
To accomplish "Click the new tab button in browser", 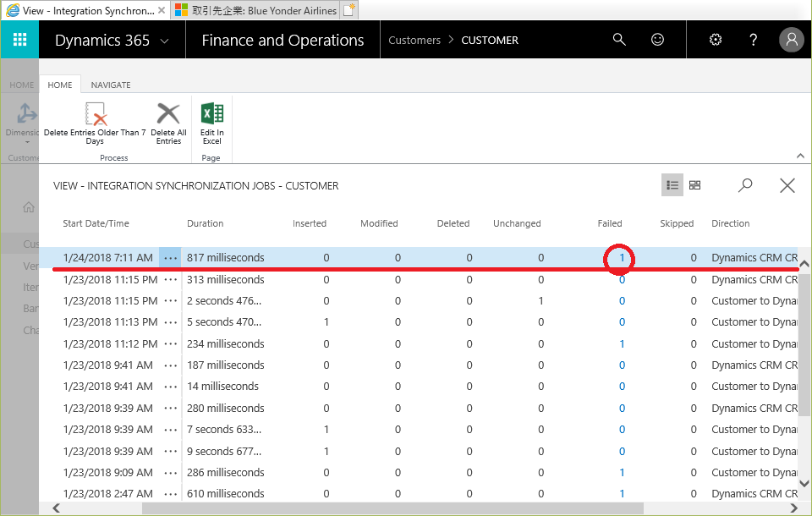I will (x=349, y=10).
